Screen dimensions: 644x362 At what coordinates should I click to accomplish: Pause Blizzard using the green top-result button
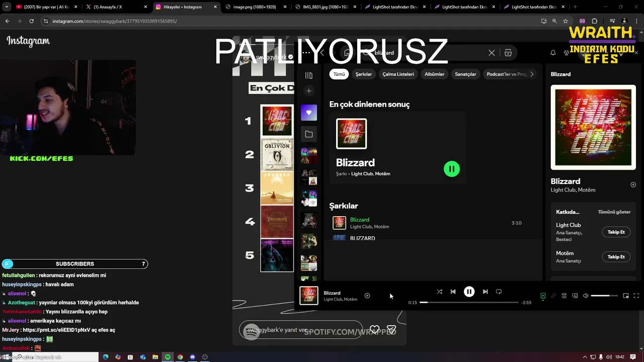tap(452, 169)
